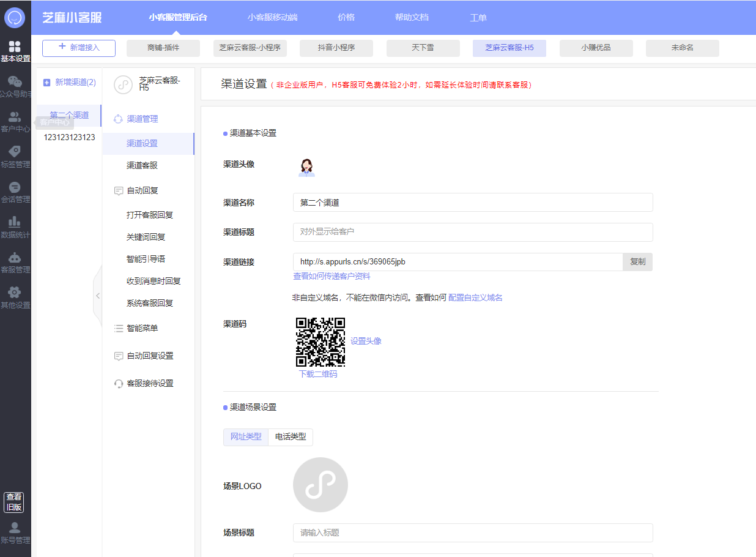Select 系统客服回复 submenu item

tap(149, 303)
